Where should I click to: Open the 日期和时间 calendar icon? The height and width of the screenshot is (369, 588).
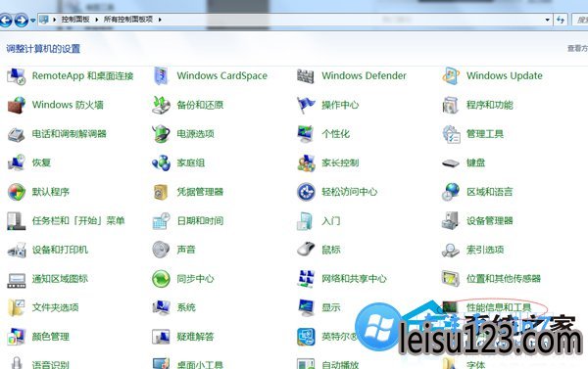[162, 221]
